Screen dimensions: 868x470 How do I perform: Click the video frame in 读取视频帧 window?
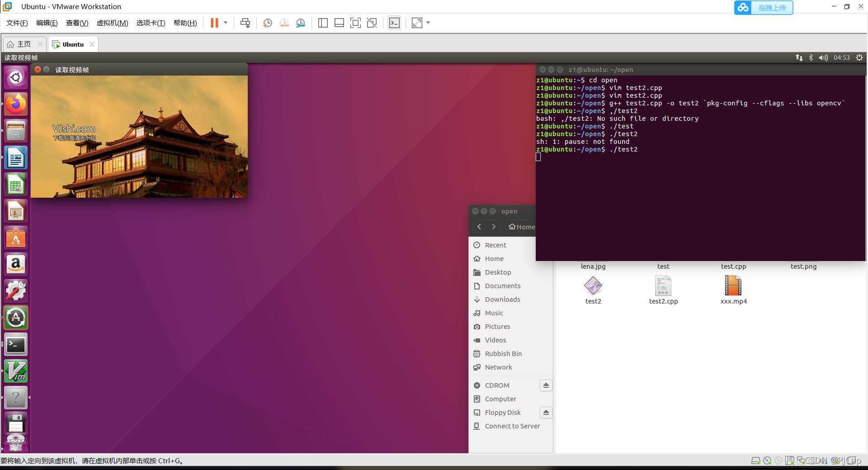point(139,137)
